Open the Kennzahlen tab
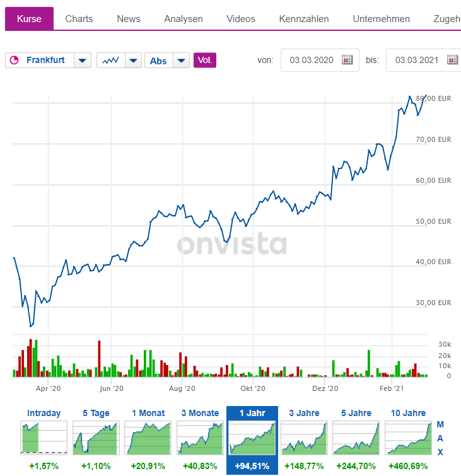The width and height of the screenshot is (461, 476). (x=304, y=19)
